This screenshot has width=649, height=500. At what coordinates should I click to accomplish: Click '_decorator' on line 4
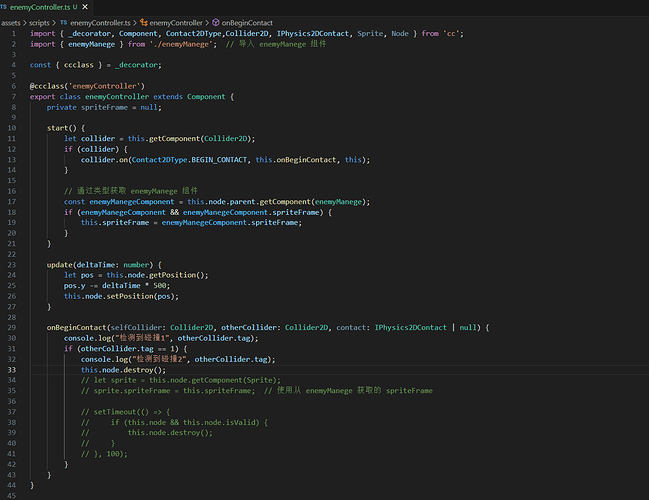pyautogui.click(x=136, y=65)
